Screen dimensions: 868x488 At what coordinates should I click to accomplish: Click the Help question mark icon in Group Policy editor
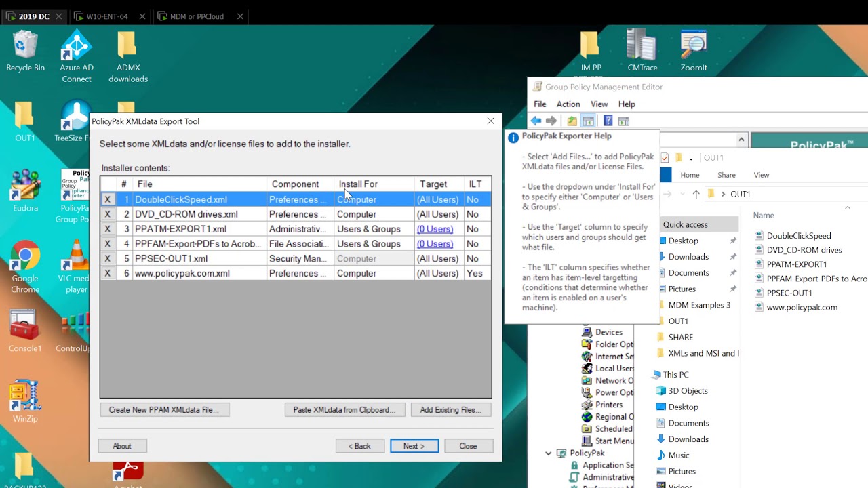pos(608,121)
